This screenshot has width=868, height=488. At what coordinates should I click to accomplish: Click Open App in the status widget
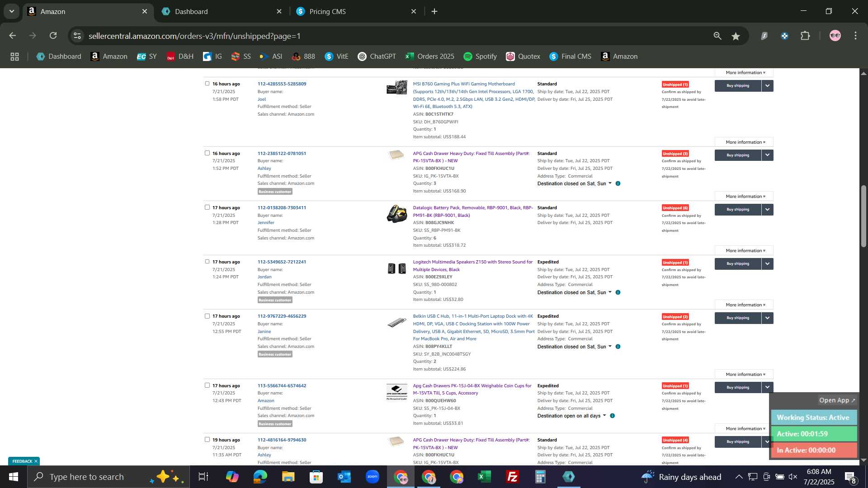point(837,400)
